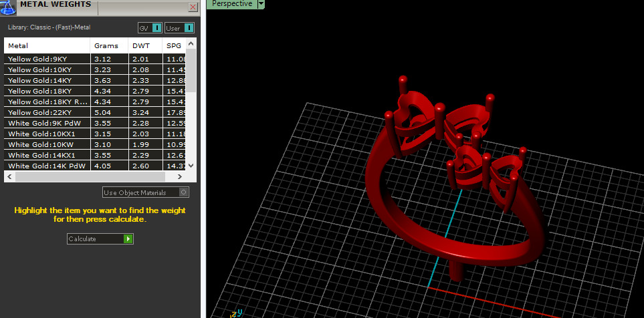Click the table's scroll up arrow
The height and width of the screenshot is (318, 644).
(x=191, y=43)
